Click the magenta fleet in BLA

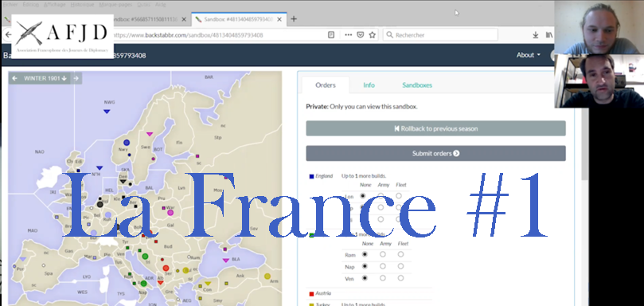point(225,261)
